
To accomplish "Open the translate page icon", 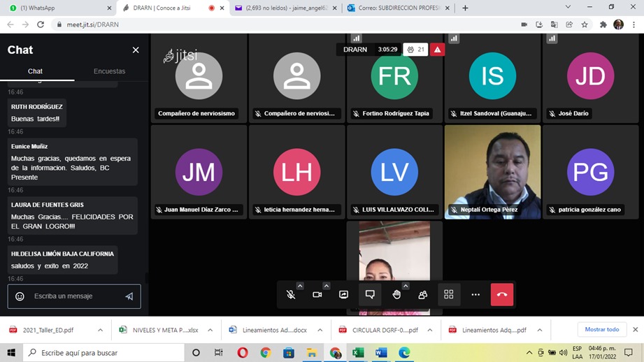I will tap(554, 24).
